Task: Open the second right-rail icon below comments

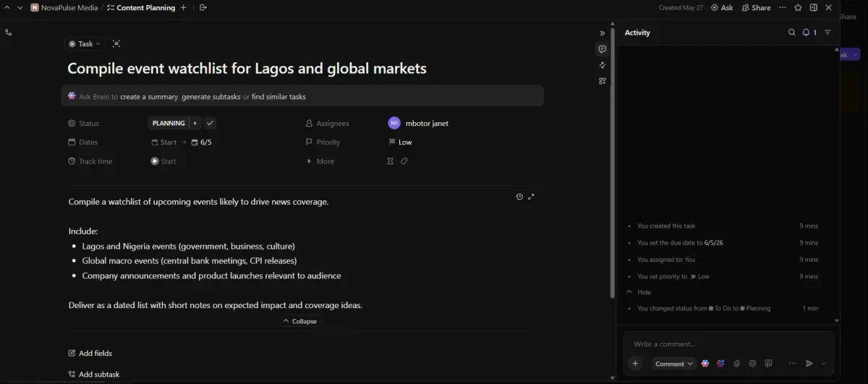Action: click(x=602, y=65)
